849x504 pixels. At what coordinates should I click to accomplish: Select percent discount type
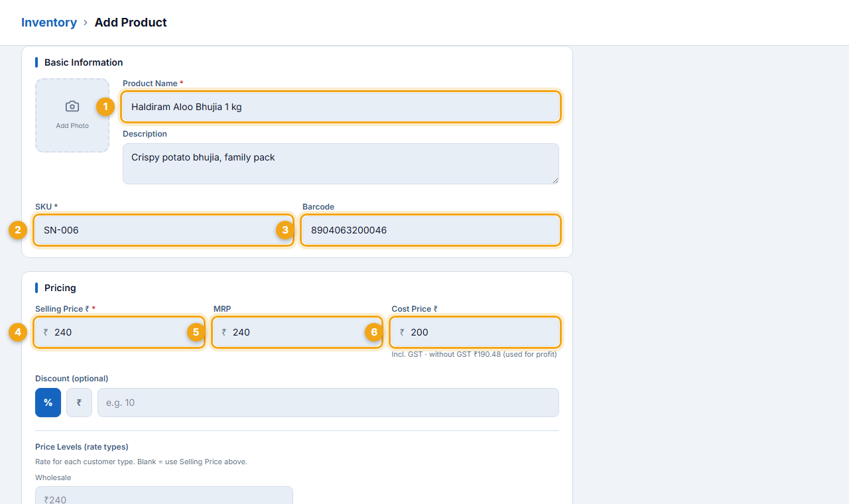[48, 403]
